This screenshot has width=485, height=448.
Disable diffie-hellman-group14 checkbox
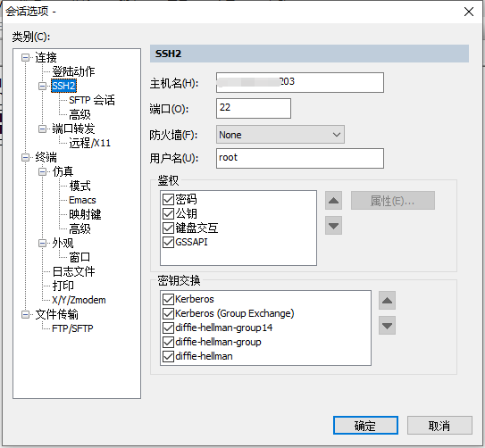(168, 328)
